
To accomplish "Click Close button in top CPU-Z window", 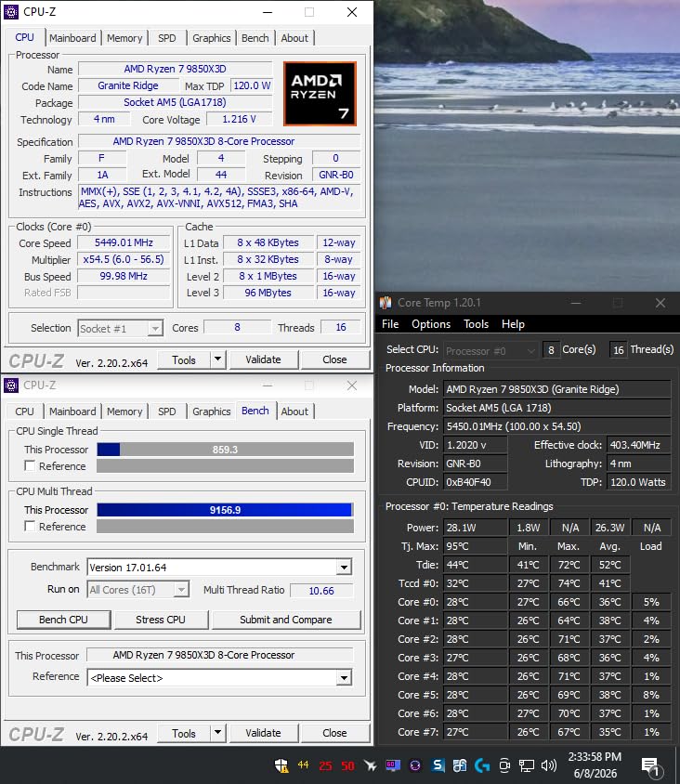I will click(334, 359).
